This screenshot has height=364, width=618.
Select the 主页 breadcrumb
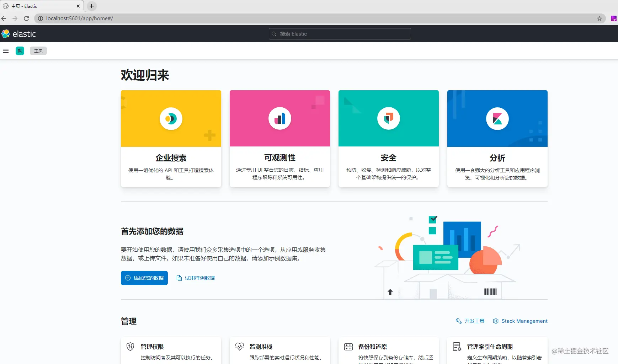point(38,51)
